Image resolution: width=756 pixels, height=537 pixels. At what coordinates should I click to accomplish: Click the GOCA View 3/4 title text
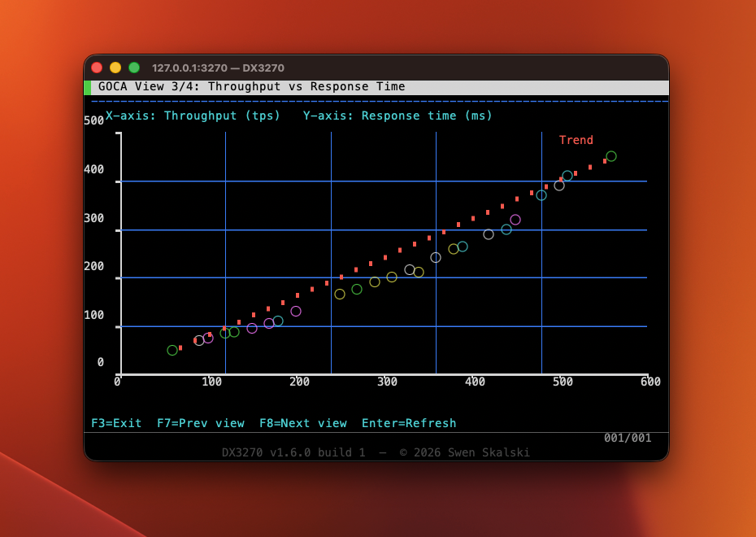coord(252,87)
